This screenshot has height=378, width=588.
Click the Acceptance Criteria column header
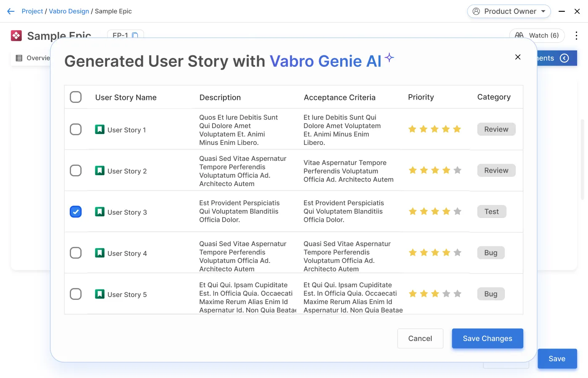[339, 97]
